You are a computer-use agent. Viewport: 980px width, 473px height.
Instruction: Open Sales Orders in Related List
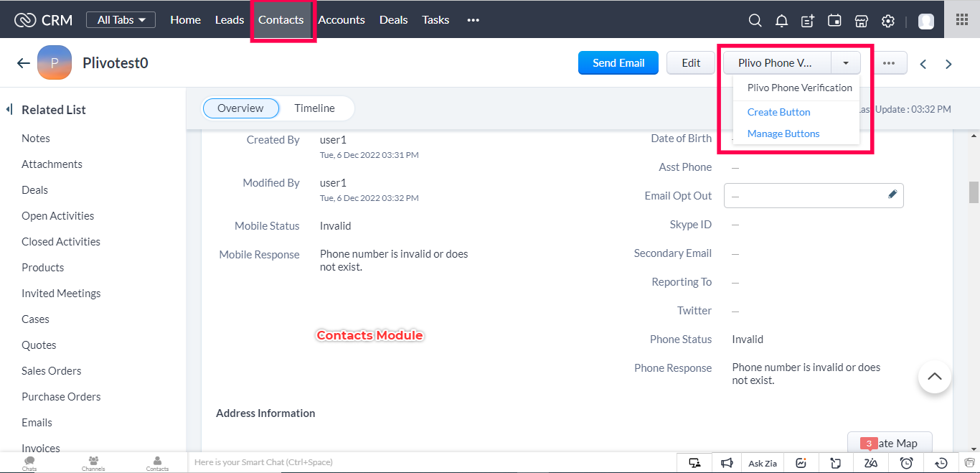coord(51,371)
